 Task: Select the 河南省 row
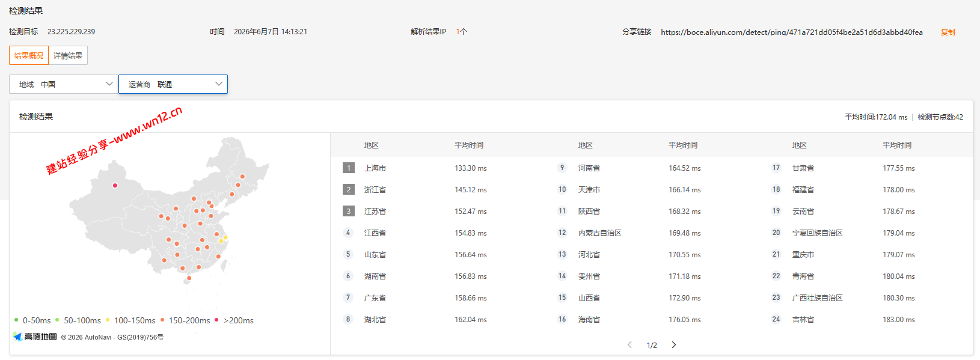[652, 168]
